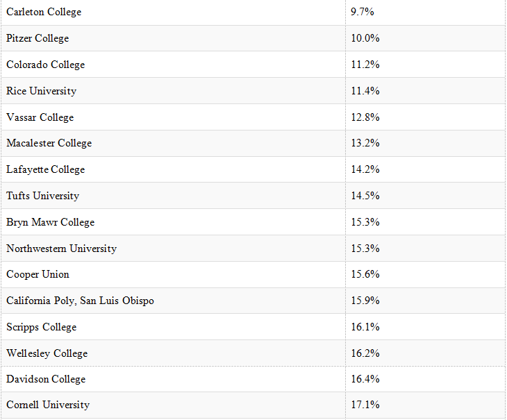The width and height of the screenshot is (507, 420).
Task: Click the Davidson College name
Action: coord(47,379)
